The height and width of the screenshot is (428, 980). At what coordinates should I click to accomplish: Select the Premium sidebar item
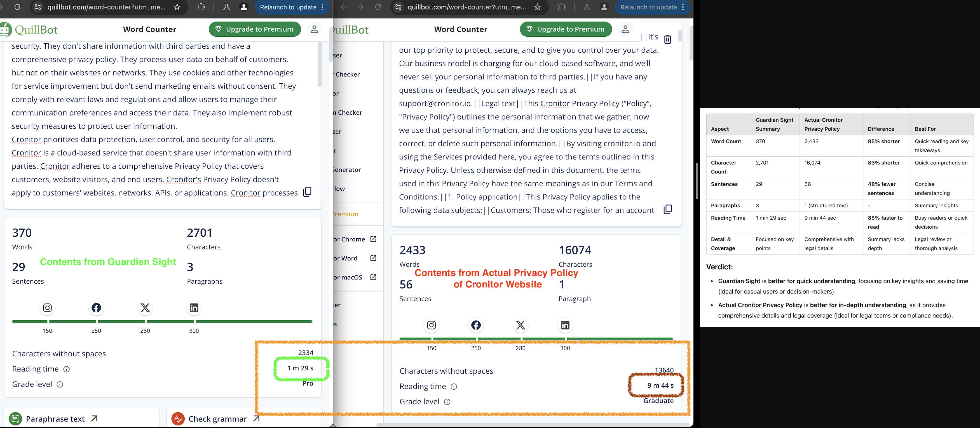[x=345, y=214]
